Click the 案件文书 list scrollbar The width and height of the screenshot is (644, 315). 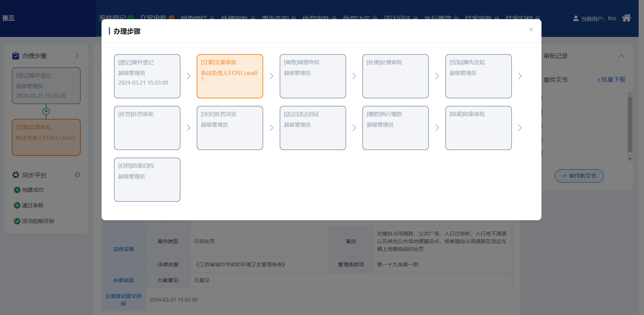[x=630, y=124]
